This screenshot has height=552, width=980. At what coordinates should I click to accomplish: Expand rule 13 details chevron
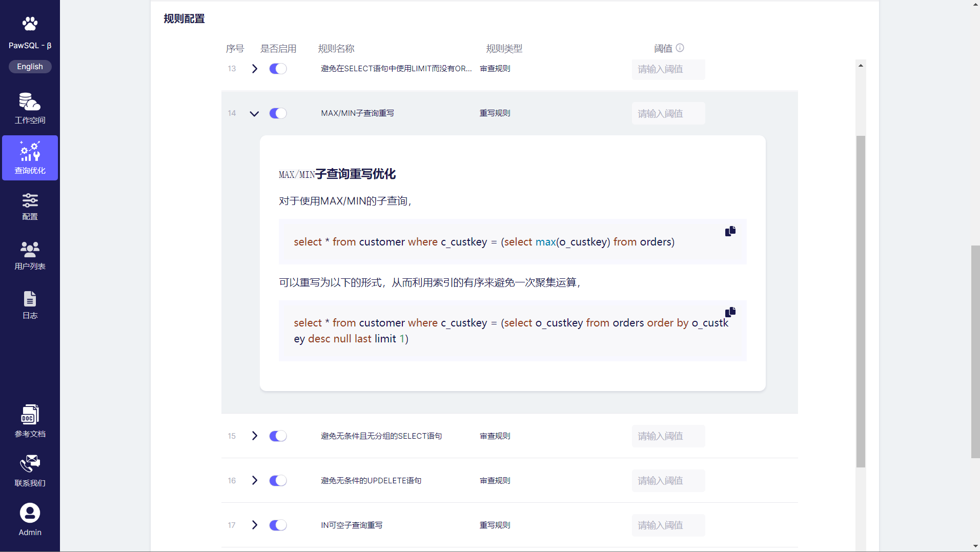[254, 69]
